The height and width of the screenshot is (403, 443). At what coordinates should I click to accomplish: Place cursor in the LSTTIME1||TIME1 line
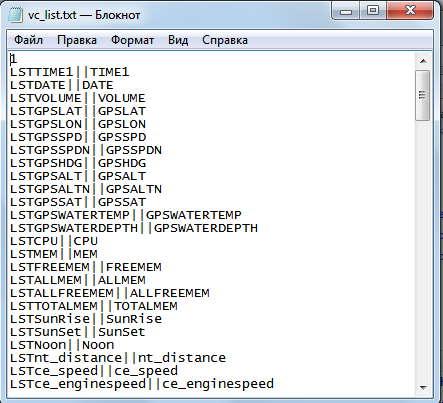click(69, 72)
